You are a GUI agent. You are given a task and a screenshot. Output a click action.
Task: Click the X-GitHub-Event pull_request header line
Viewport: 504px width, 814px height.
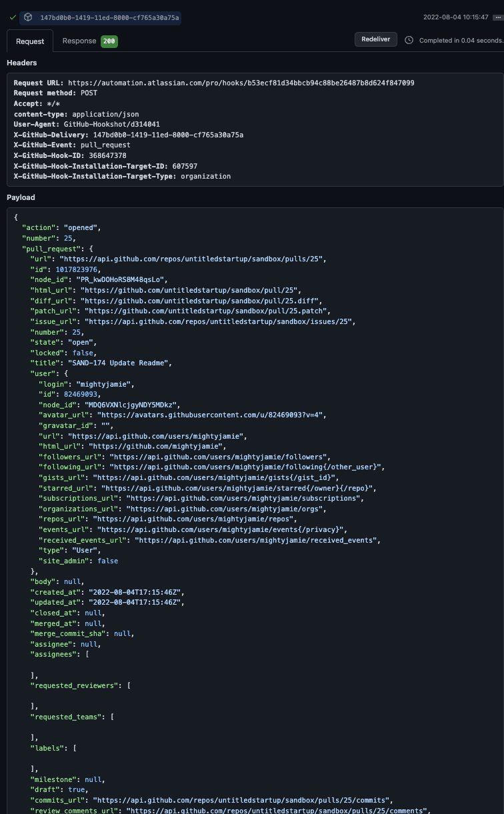pos(72,145)
